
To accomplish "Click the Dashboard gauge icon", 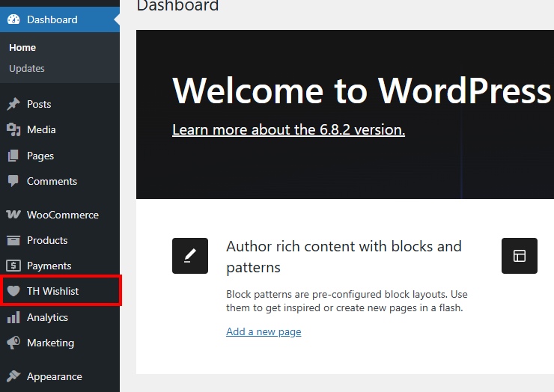I will click(13, 19).
